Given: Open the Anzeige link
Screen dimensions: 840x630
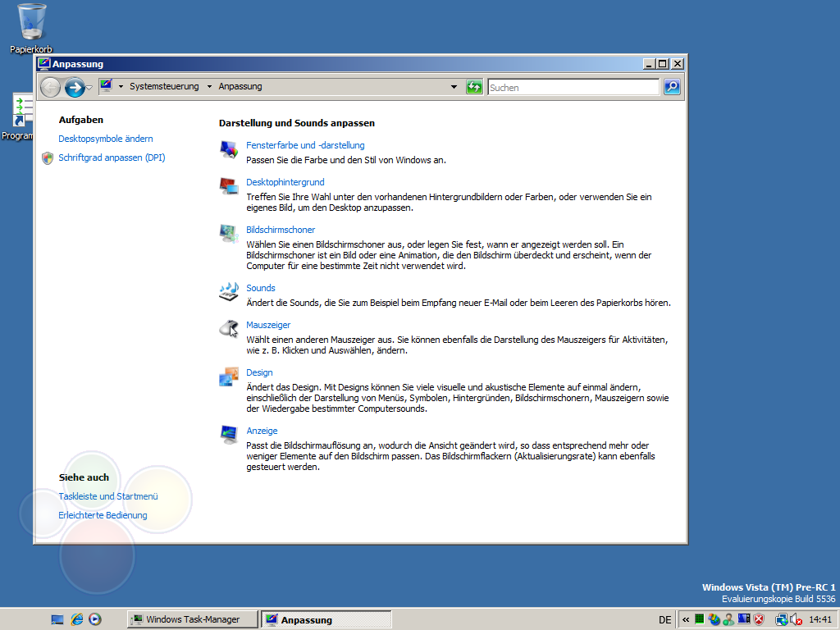Looking at the screenshot, I should [x=262, y=431].
